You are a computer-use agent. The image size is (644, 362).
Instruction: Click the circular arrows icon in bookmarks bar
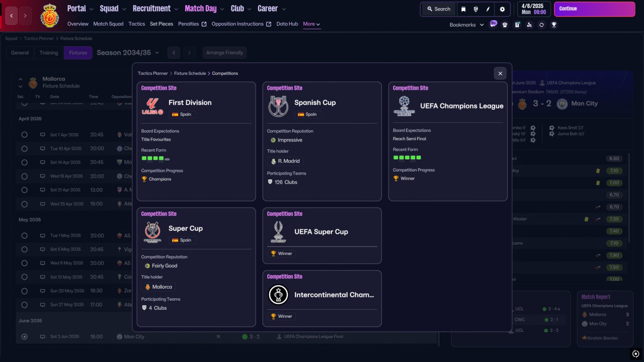541,25
